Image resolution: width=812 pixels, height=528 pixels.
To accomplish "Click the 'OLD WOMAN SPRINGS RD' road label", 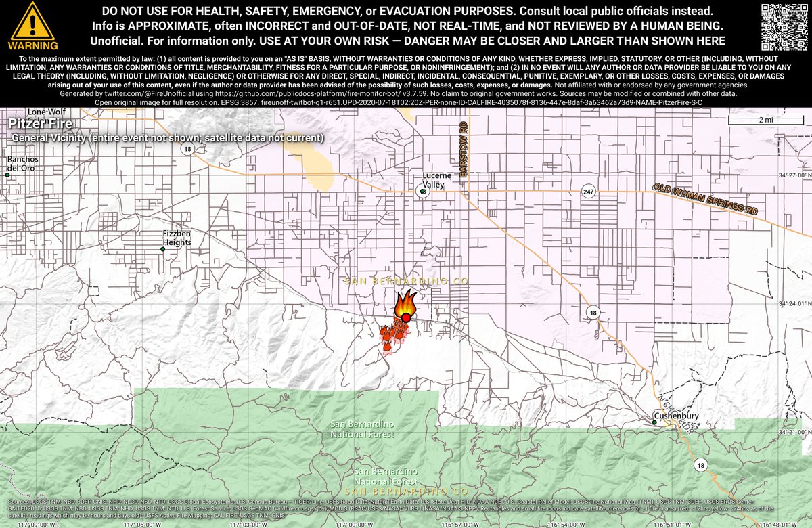I will pyautogui.click(x=706, y=200).
